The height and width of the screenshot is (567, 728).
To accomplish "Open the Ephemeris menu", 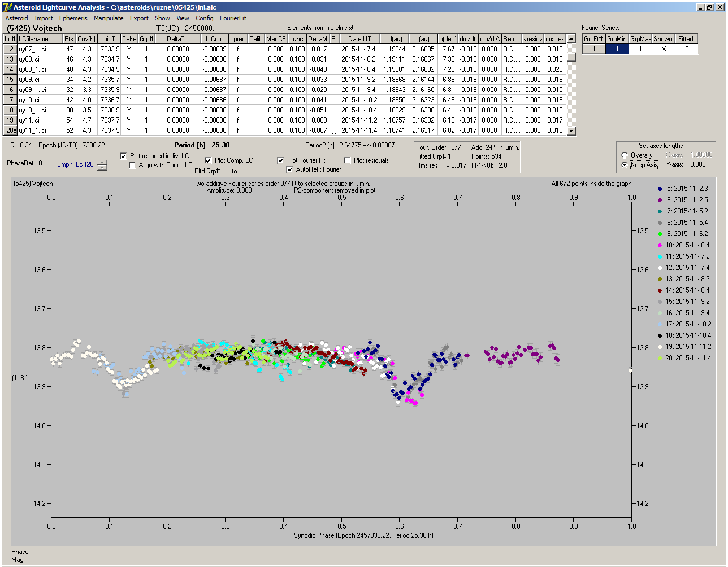I will [73, 18].
